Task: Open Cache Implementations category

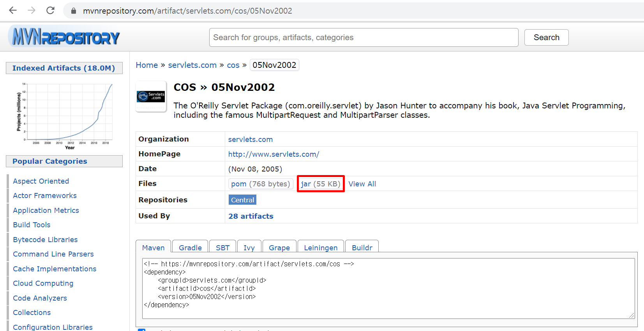Action: tap(55, 269)
